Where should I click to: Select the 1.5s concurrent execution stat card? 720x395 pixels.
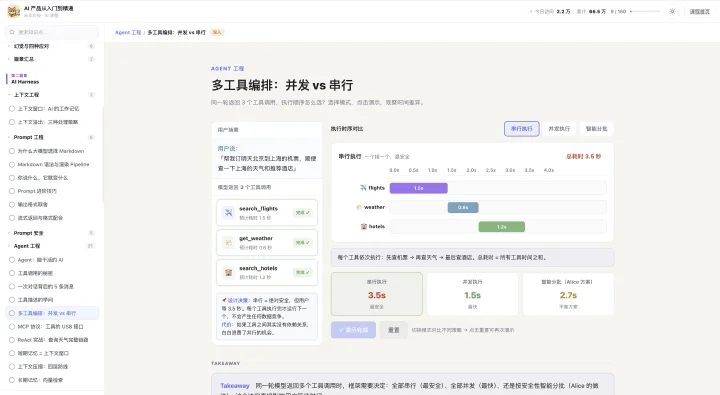[x=472, y=294]
